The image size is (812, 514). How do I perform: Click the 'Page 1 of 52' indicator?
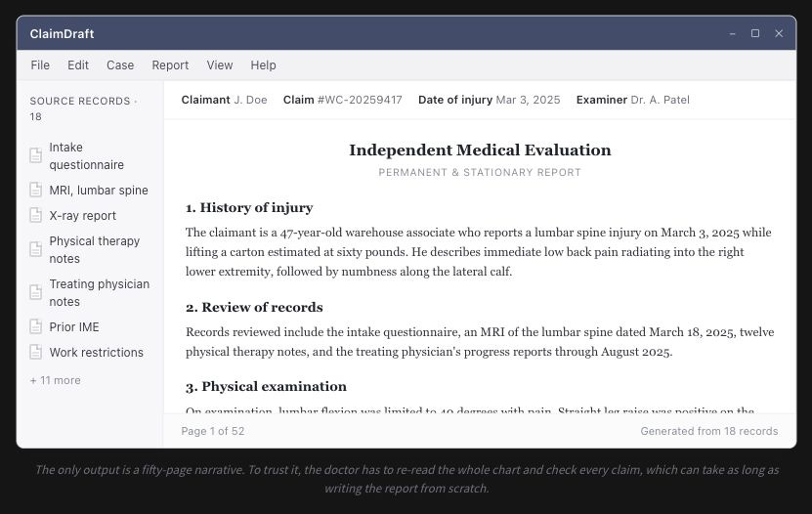(x=213, y=431)
